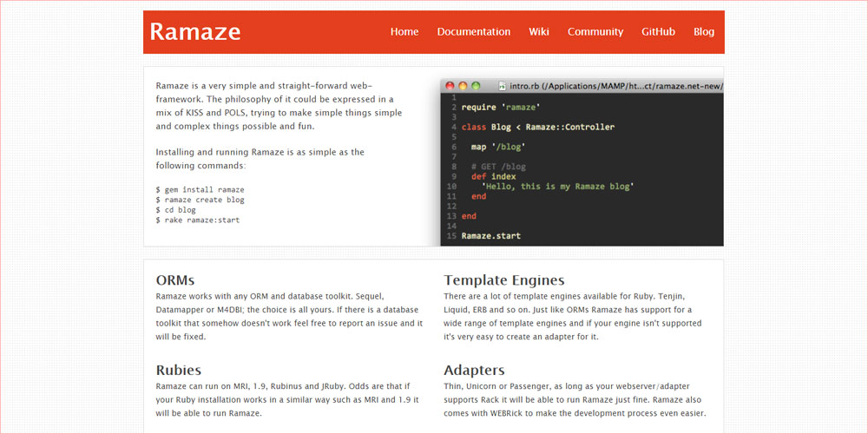Click the yellow minimize button in code window

[x=463, y=86]
